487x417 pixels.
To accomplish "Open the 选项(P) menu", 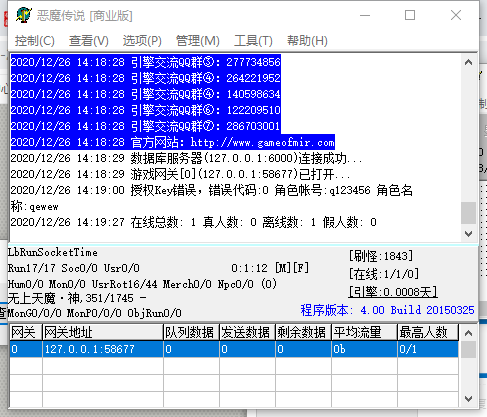I will (x=142, y=41).
